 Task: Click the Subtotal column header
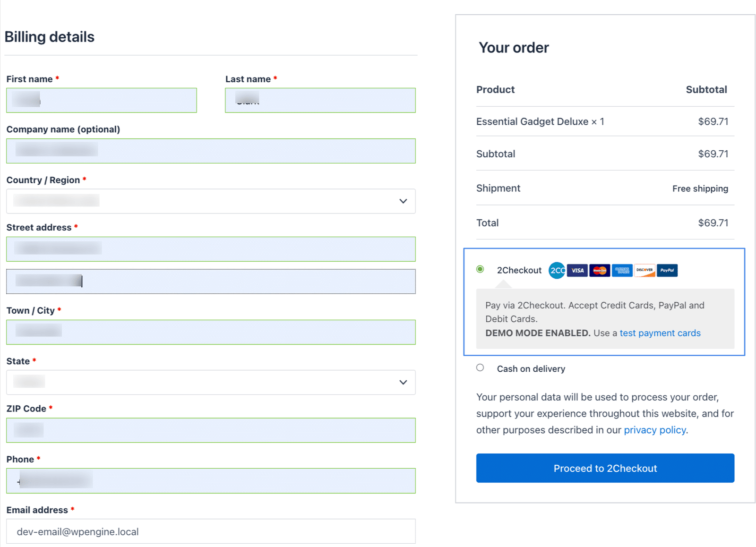tap(706, 90)
